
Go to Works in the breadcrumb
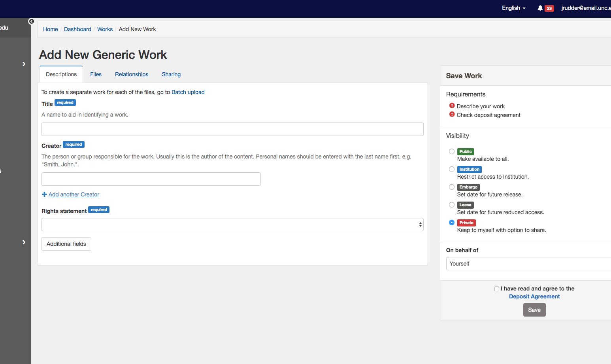pos(105,29)
